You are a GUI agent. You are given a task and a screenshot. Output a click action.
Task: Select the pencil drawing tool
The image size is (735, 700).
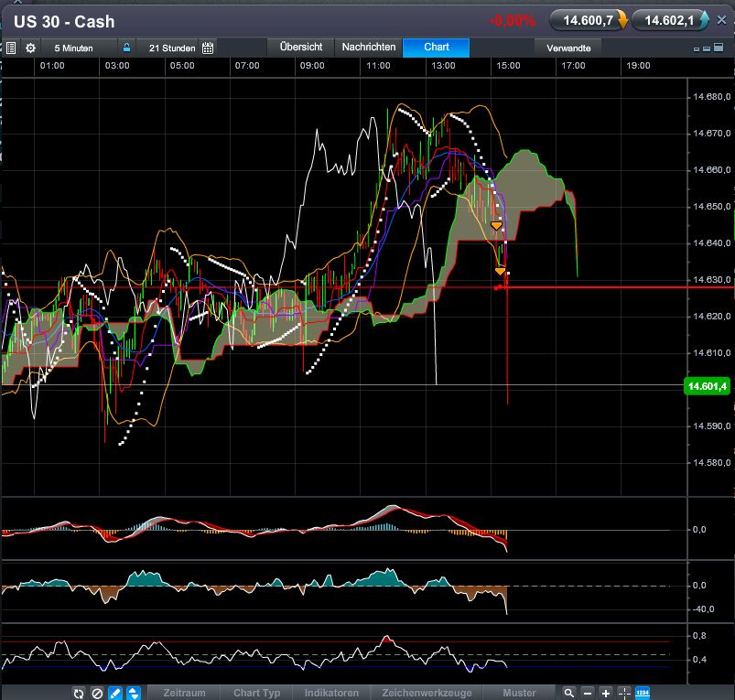(115, 693)
